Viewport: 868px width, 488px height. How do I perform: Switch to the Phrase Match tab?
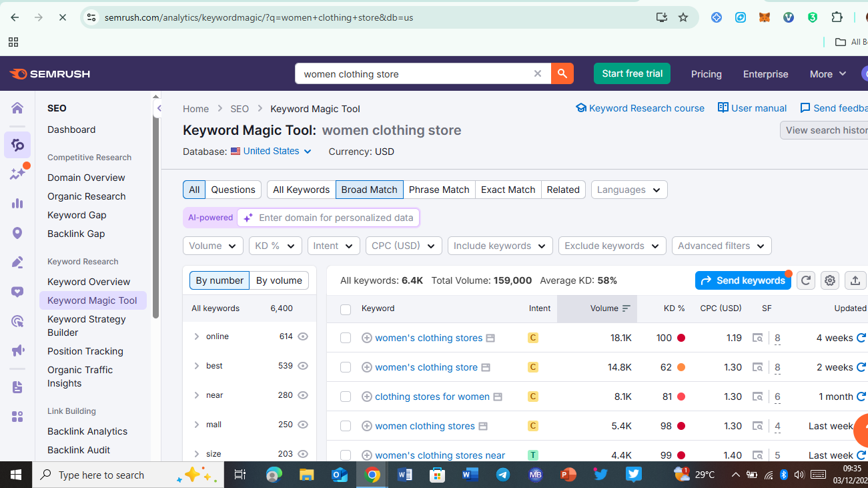(438, 190)
